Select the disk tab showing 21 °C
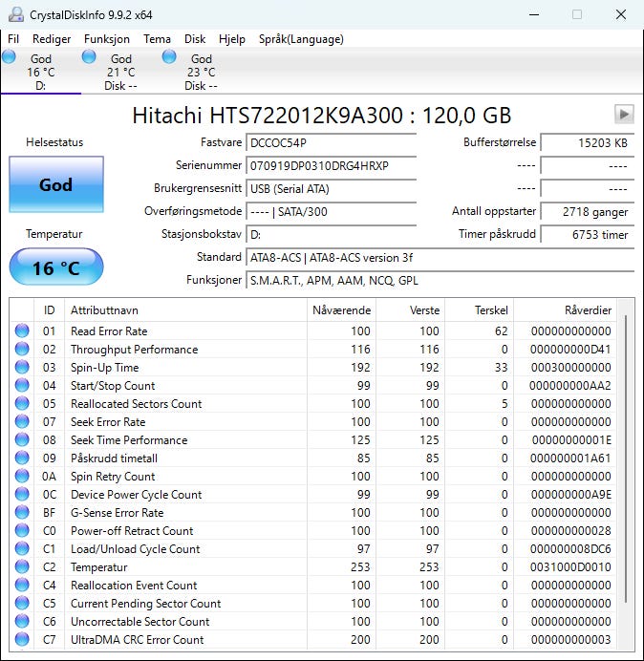This screenshot has height=661, width=644. coord(120,72)
